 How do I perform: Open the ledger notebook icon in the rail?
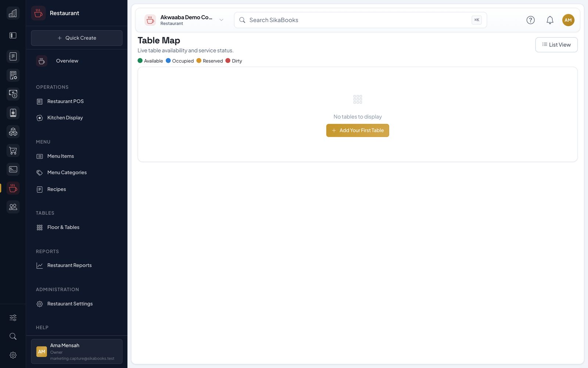pyautogui.click(x=13, y=56)
